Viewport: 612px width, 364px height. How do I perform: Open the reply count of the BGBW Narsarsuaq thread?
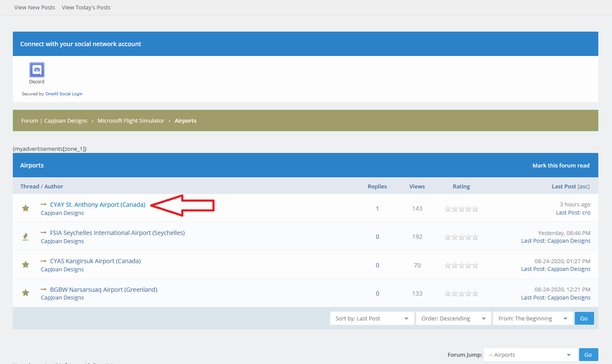[377, 294]
